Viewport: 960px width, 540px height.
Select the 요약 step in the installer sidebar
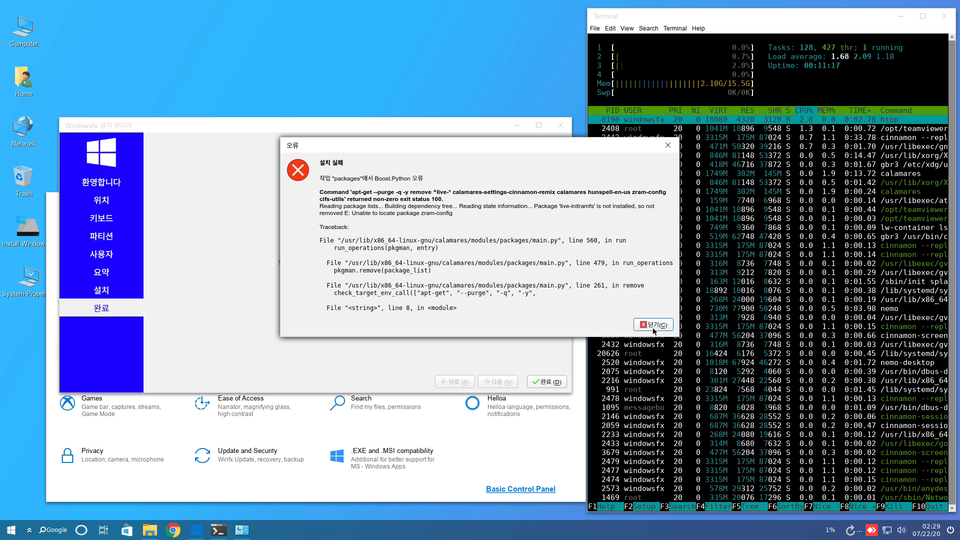click(101, 272)
